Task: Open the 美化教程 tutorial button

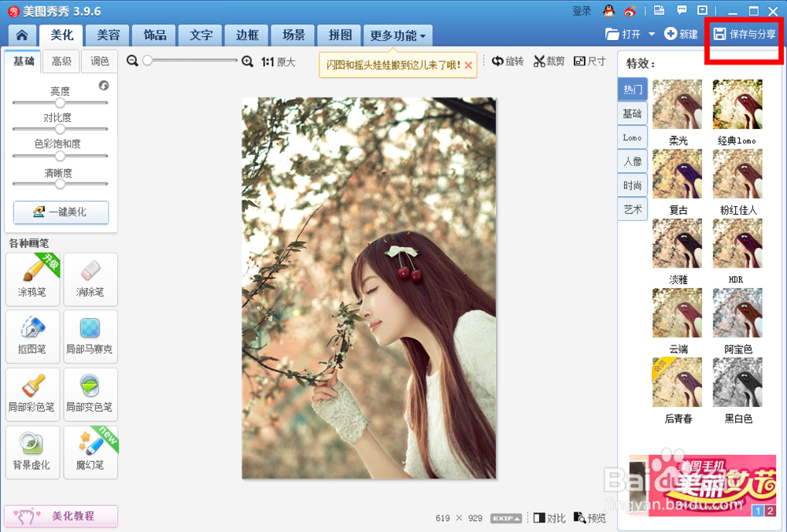Action: [61, 516]
